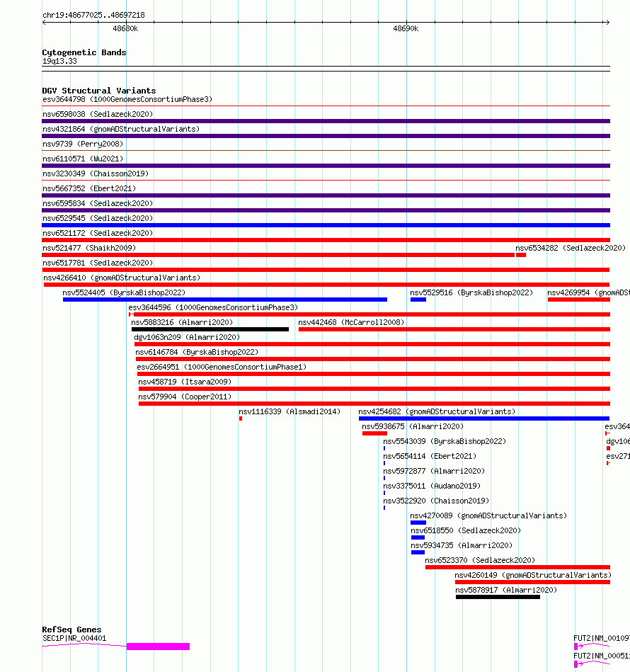
Task: Click nsv5934735 (Almarri2020) label
Action: pos(462,545)
